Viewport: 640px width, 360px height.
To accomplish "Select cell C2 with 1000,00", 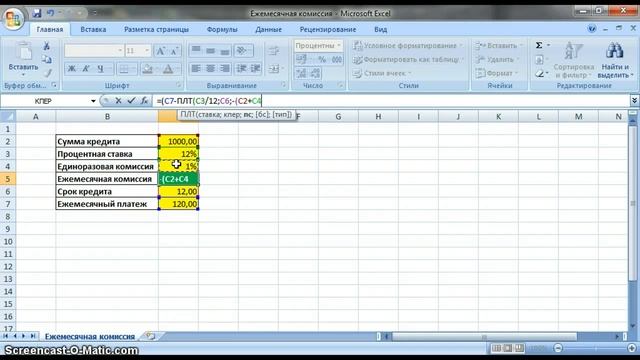I will click(178, 141).
